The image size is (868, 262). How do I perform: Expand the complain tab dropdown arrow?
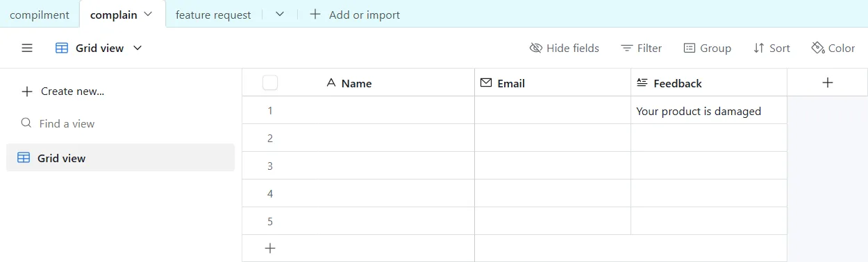tap(148, 14)
